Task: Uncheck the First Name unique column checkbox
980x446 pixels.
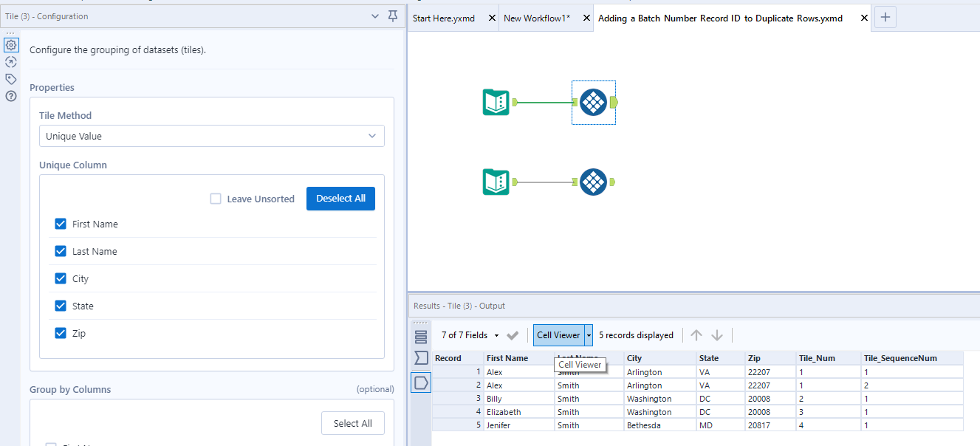Action: 61,224
